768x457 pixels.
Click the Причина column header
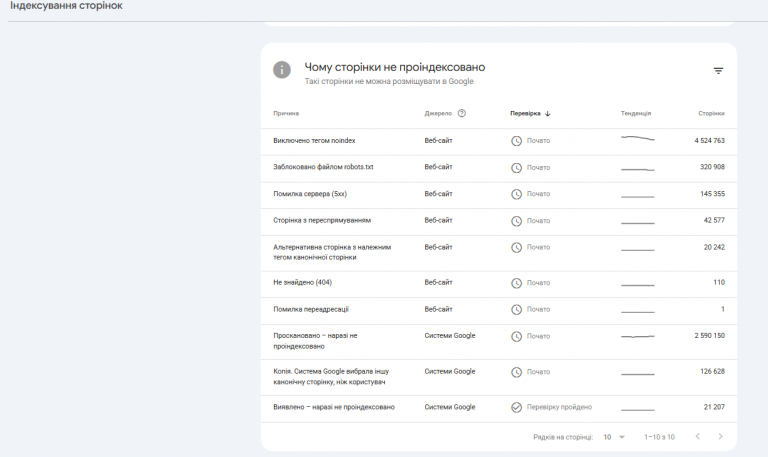[x=286, y=114]
